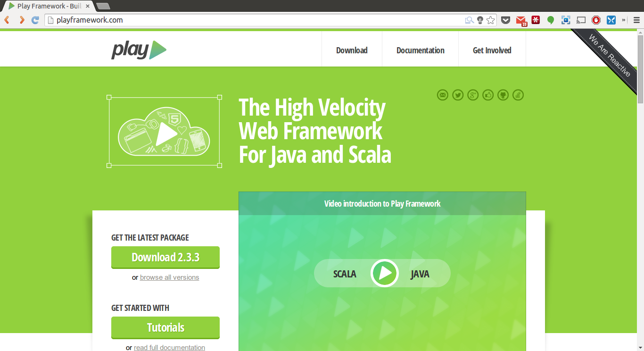Click the Twitter bird social icon
The height and width of the screenshot is (351, 644).
click(x=458, y=95)
